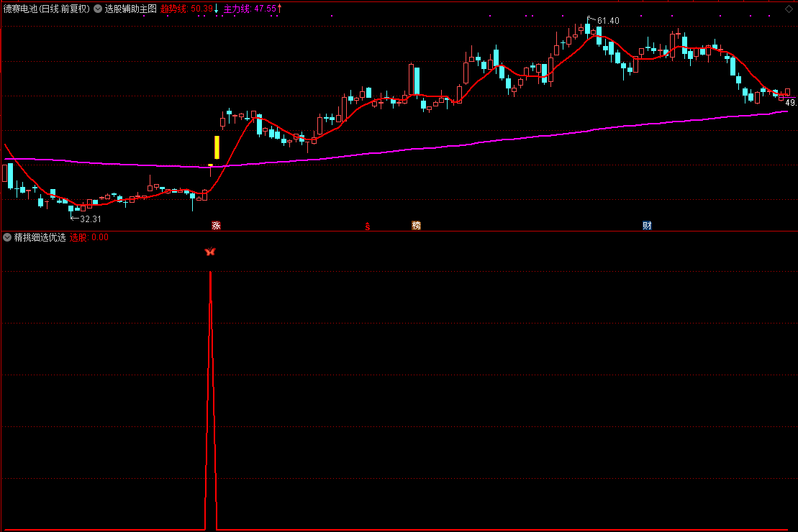The image size is (798, 532).
Task: Click the red S marker icon
Action: 368,226
